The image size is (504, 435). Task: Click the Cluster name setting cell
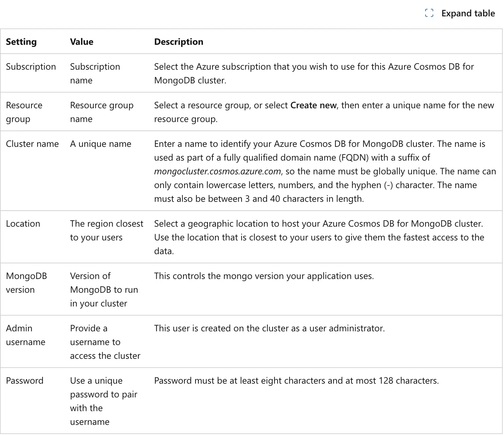click(x=32, y=144)
